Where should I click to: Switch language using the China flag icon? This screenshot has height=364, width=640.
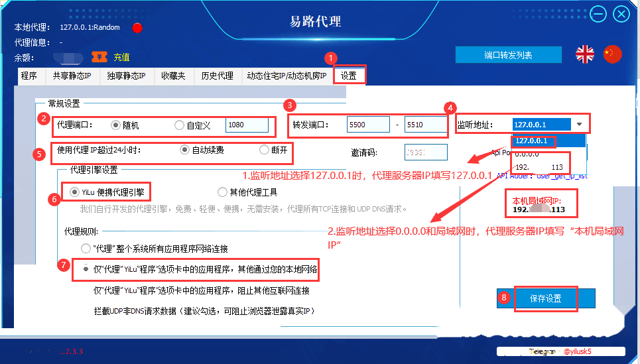point(612,54)
